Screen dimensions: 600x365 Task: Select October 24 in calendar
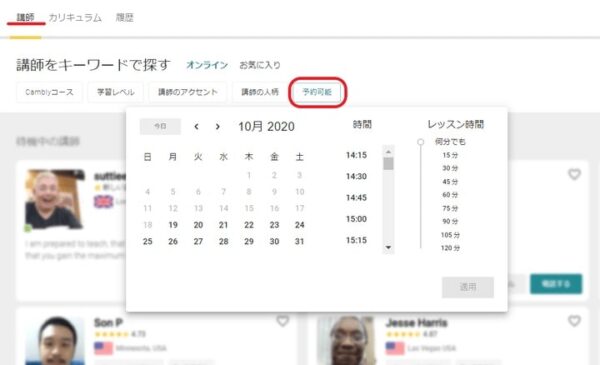(300, 225)
